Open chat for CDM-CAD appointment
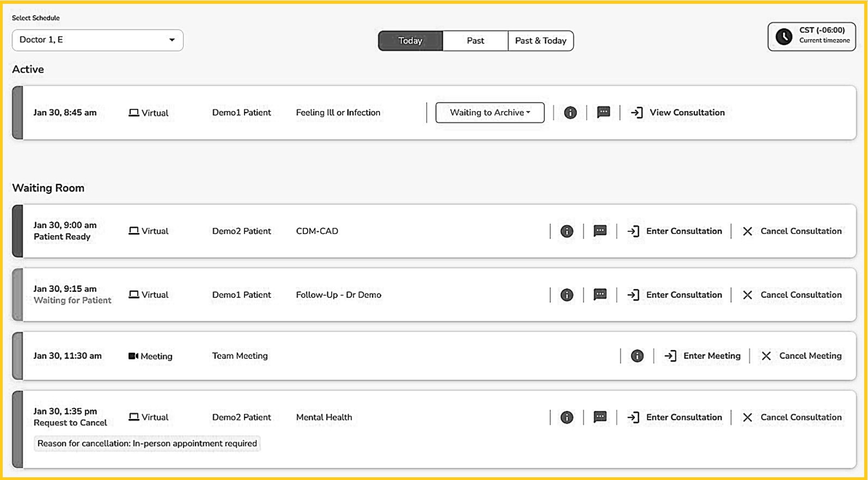This screenshot has width=868, height=480. click(600, 231)
